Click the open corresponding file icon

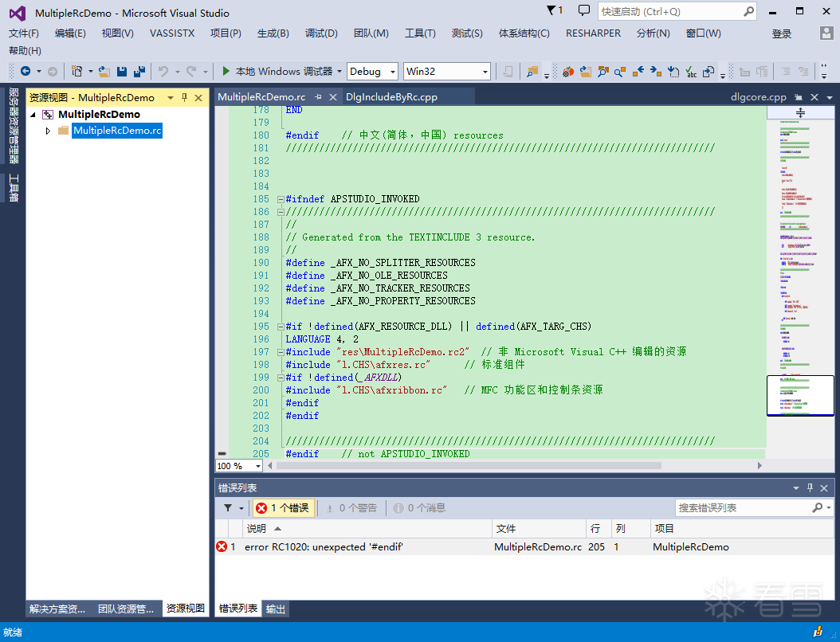709,71
